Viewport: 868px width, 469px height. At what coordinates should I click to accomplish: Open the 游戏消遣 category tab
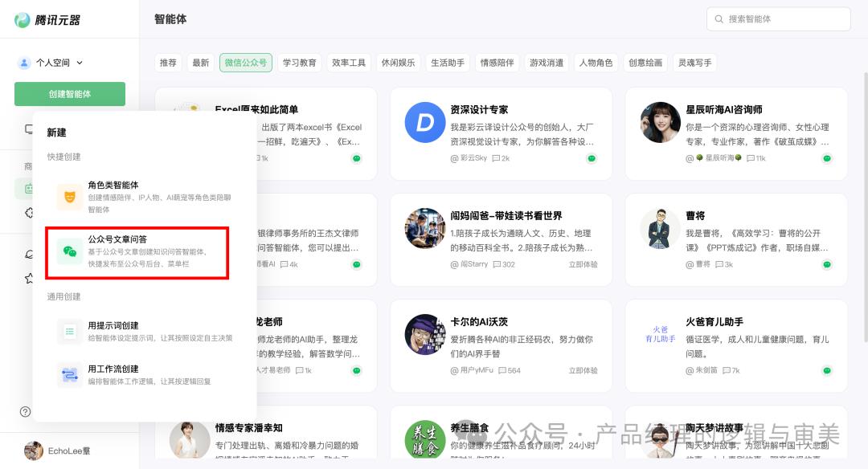[547, 63]
